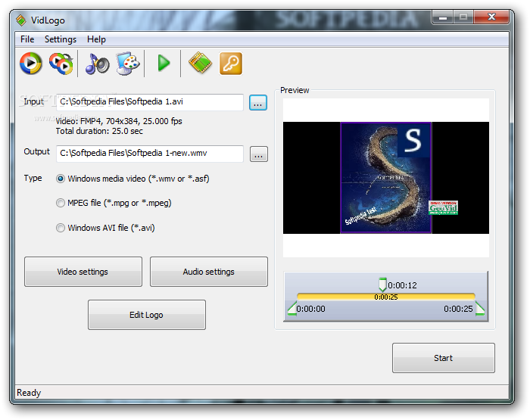Viewport: 530px width, 420px height.
Task: Open the Help menu
Action: tap(96, 39)
